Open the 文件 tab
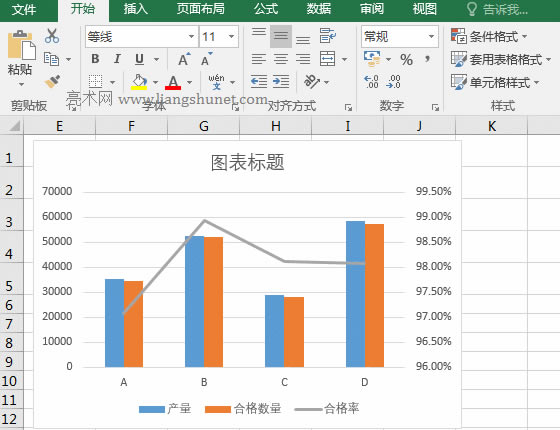560x430 pixels. point(24,9)
